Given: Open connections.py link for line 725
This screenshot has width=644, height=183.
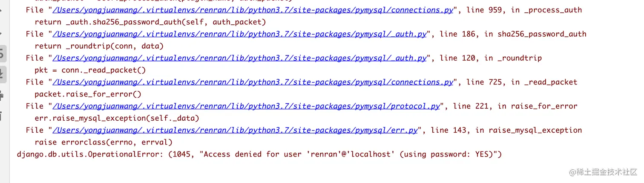Looking at the screenshot, I should point(253,82).
